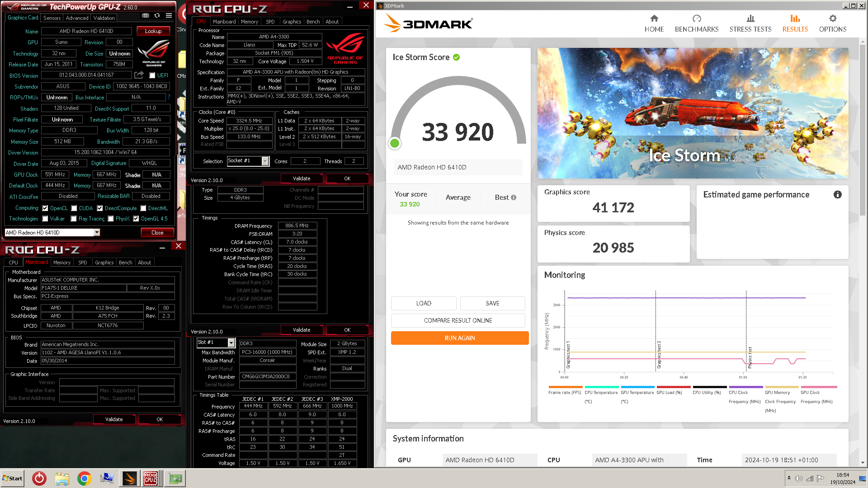Viewport: 868px width, 488px height.
Task: Click the green score validation checkmark
Action: [457, 57]
